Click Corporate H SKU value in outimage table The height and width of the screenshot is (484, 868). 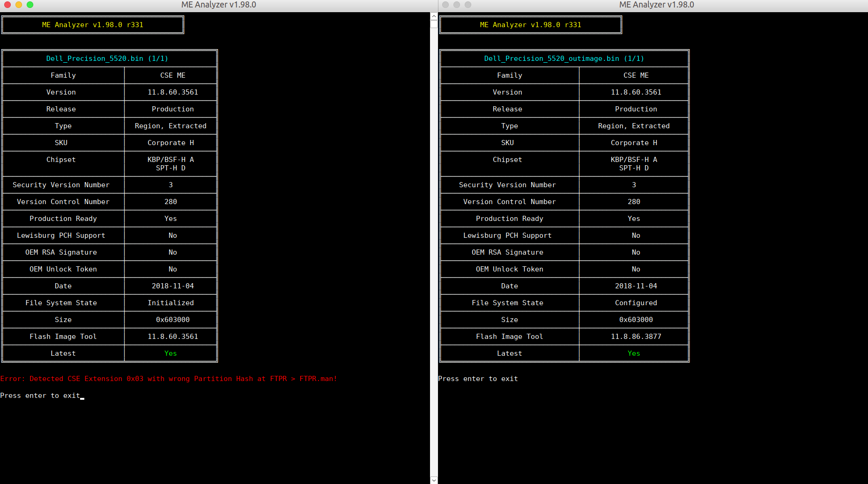pos(634,143)
